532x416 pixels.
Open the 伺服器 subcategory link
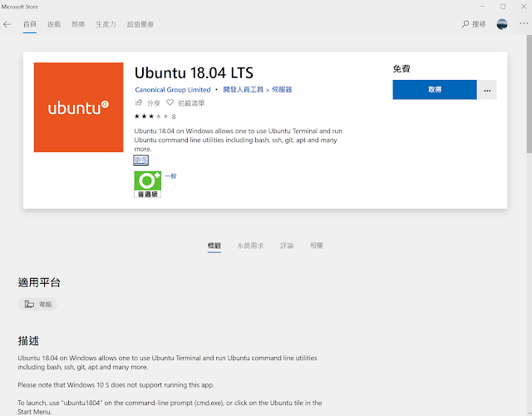pos(282,90)
